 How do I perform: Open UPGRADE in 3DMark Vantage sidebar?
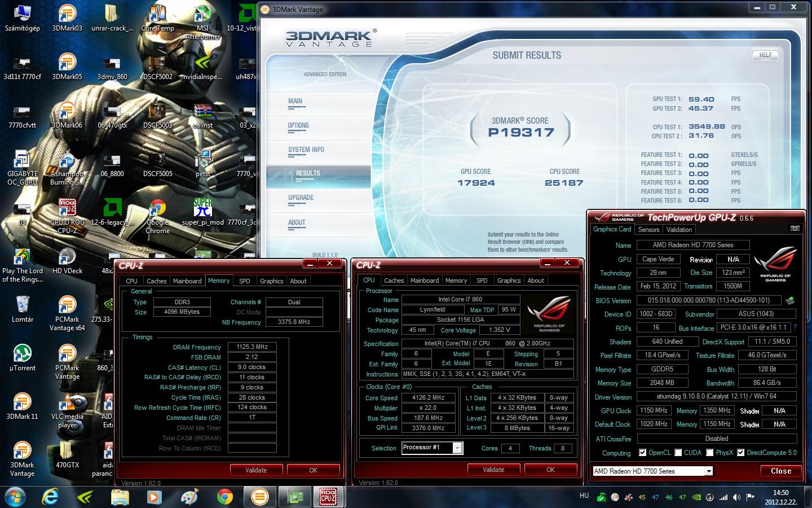[x=301, y=198]
